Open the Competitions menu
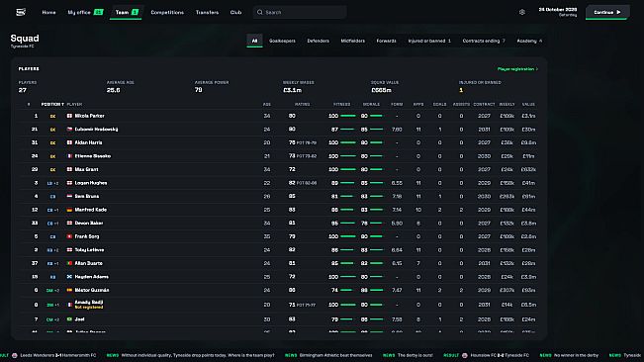 pos(167,12)
